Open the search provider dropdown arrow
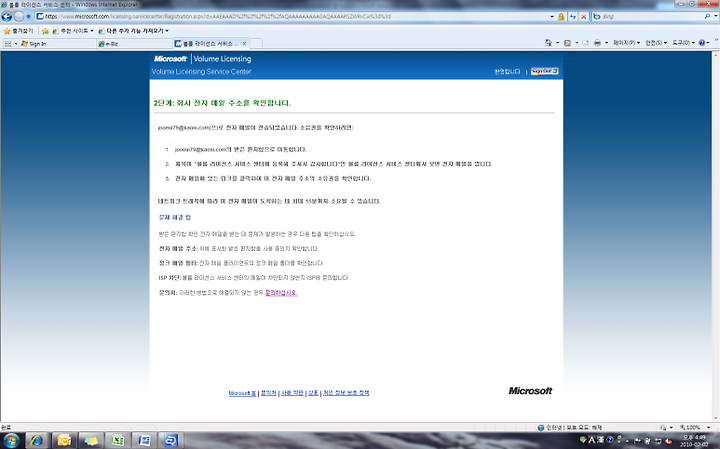720x449 pixels. pos(714,17)
